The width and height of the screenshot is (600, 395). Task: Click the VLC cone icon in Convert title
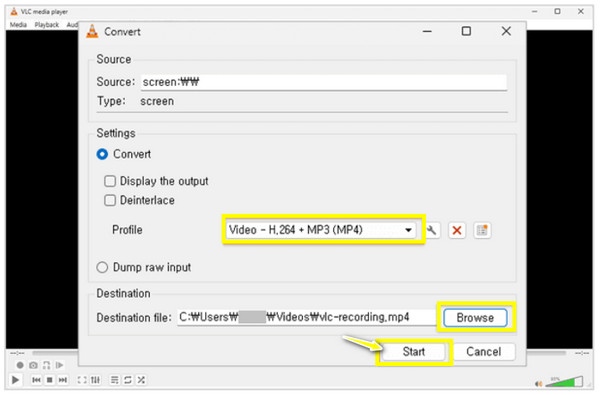[92, 31]
